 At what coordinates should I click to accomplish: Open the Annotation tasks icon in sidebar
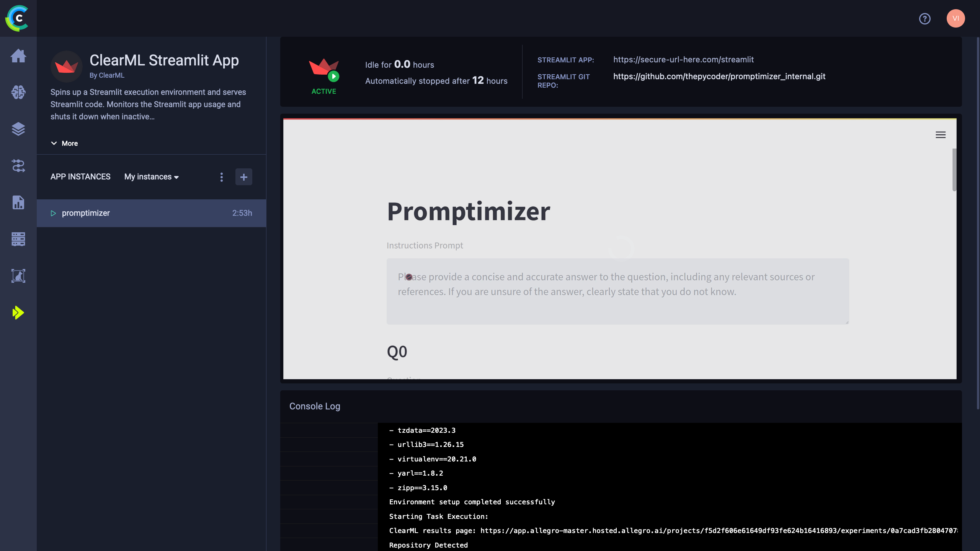pyautogui.click(x=18, y=276)
